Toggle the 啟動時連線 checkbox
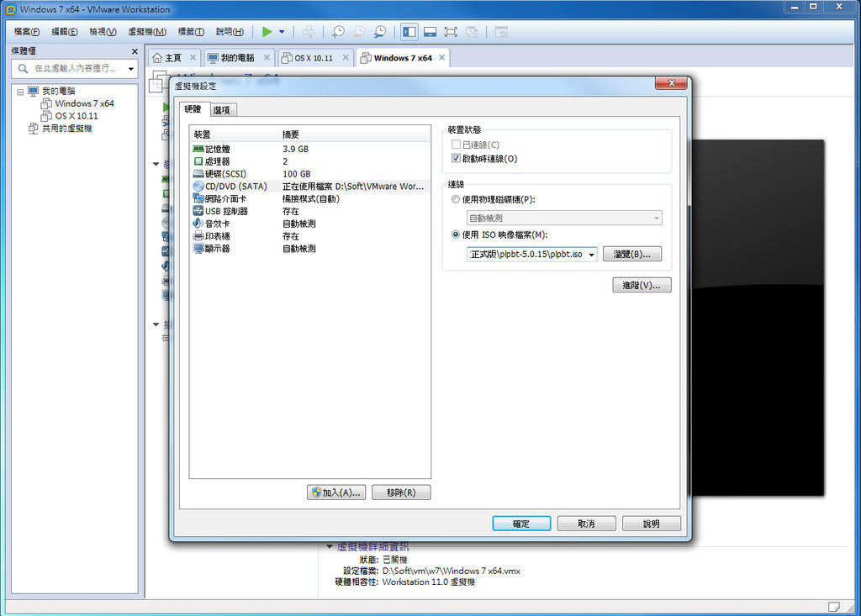 (x=456, y=158)
